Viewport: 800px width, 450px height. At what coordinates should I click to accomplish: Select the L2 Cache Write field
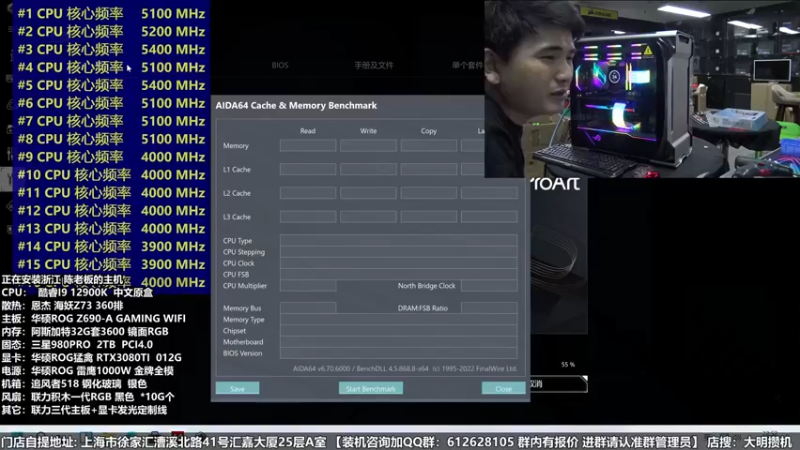click(x=368, y=193)
